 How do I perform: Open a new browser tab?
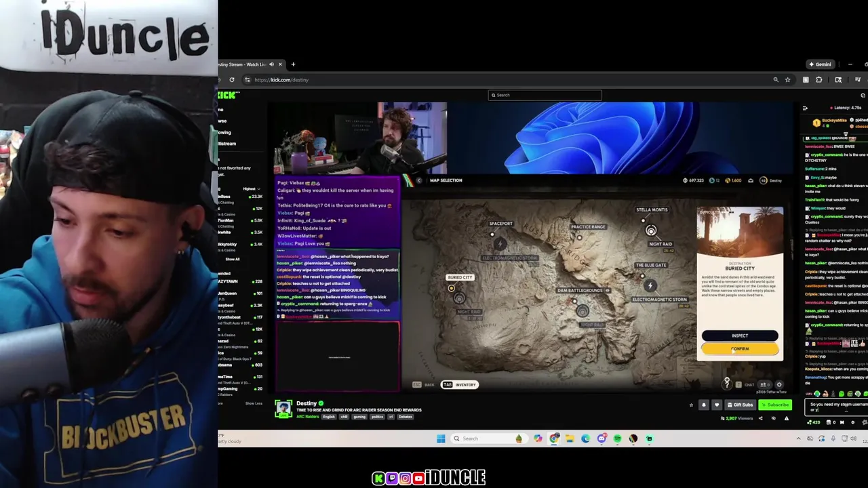pos(293,64)
